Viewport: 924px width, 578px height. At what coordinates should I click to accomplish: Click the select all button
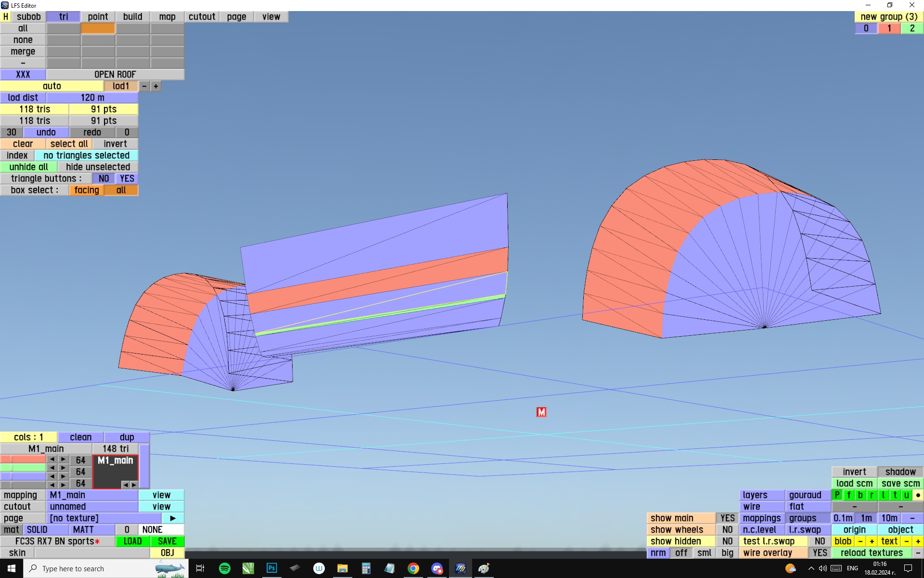(x=69, y=144)
